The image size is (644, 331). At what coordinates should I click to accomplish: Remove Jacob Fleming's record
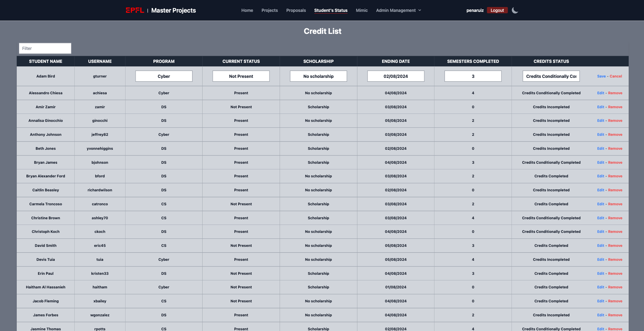coord(615,301)
